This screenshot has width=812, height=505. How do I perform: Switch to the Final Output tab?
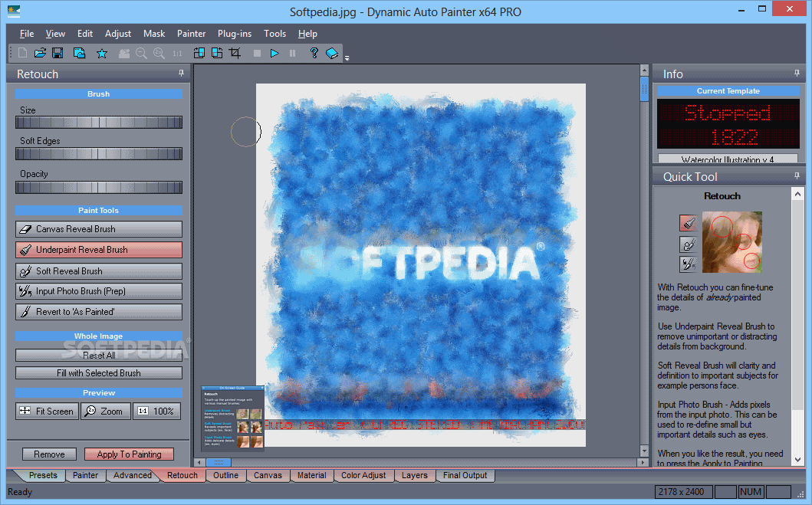click(x=465, y=475)
